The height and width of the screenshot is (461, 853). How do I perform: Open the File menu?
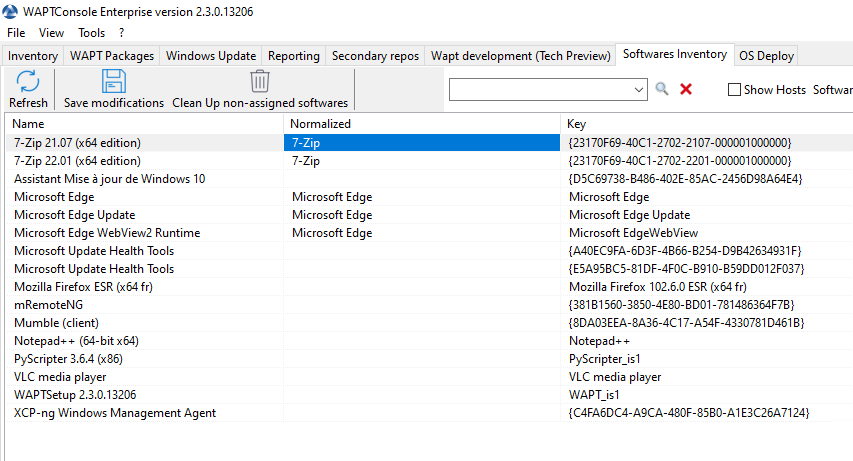[16, 33]
